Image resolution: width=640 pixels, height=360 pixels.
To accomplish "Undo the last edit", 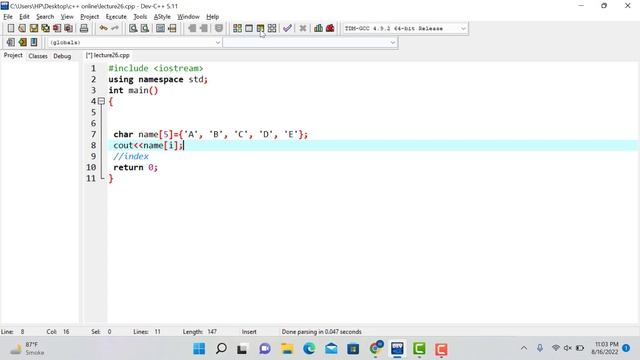I will [x=103, y=28].
